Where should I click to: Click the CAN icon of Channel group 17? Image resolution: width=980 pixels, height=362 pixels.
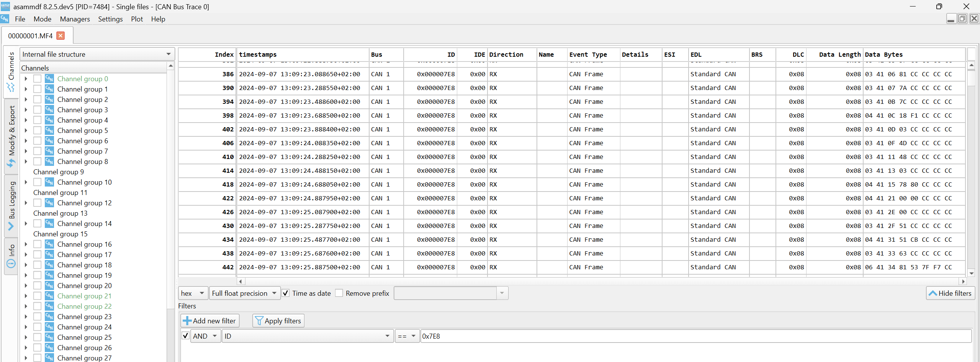pyautogui.click(x=49, y=254)
